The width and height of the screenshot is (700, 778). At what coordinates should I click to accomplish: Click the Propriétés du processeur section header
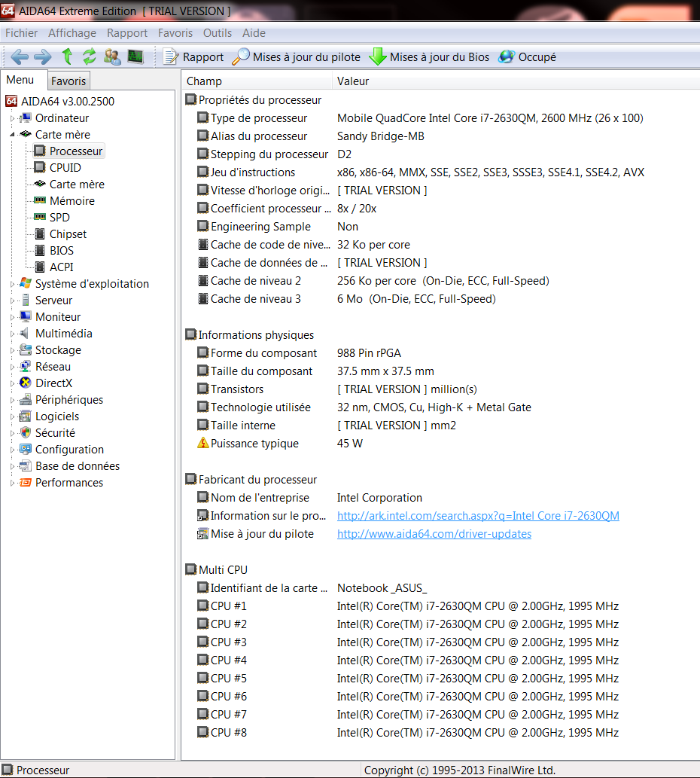254,99
